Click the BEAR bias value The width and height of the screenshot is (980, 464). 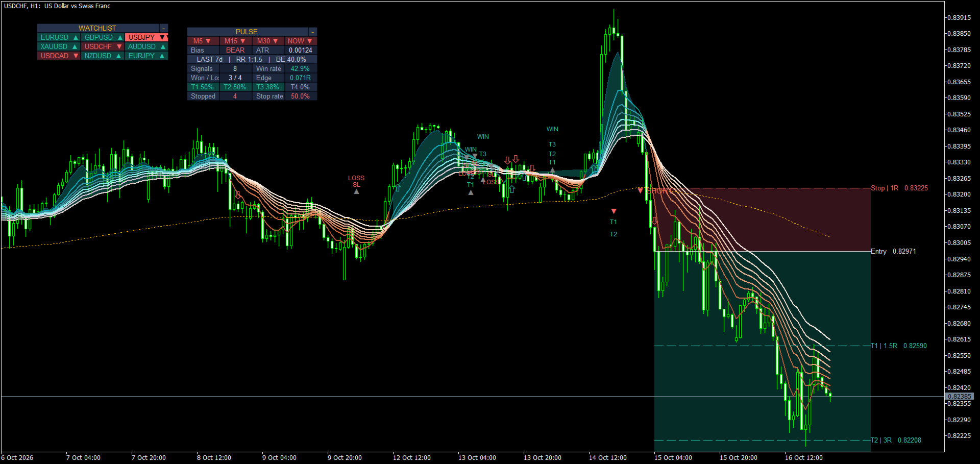pyautogui.click(x=235, y=50)
